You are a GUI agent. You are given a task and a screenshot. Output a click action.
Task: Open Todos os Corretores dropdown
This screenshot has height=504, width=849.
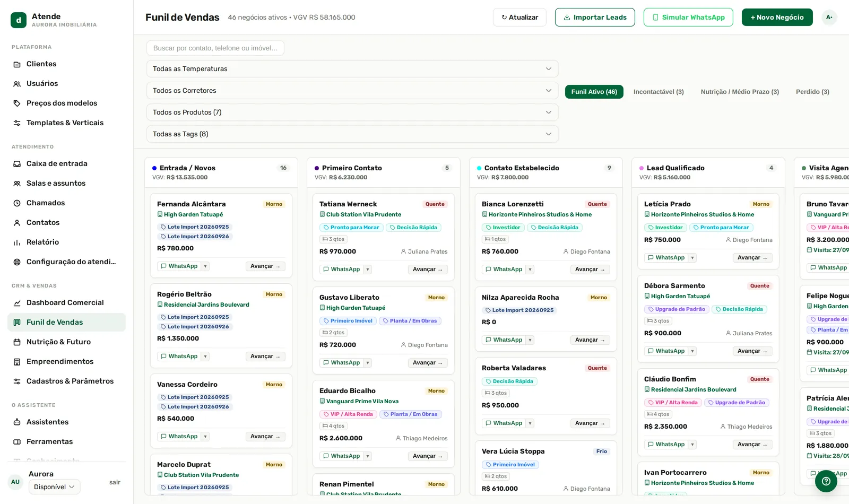352,91
